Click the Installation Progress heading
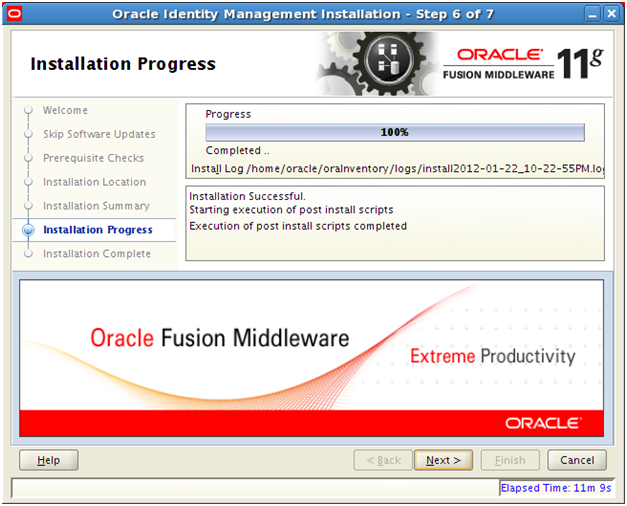 tap(123, 64)
